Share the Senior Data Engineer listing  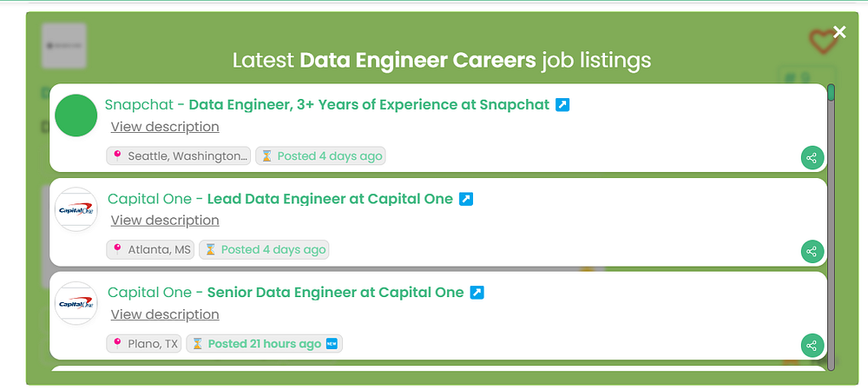point(812,346)
